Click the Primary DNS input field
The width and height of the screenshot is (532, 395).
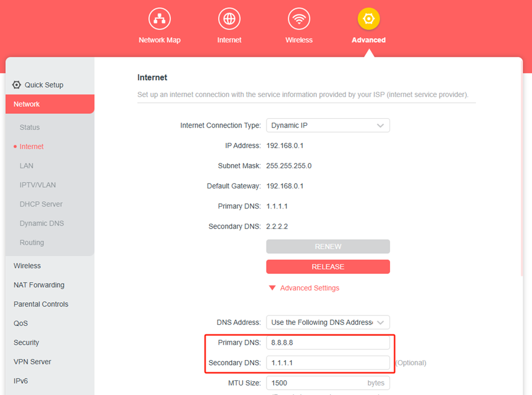tap(327, 342)
